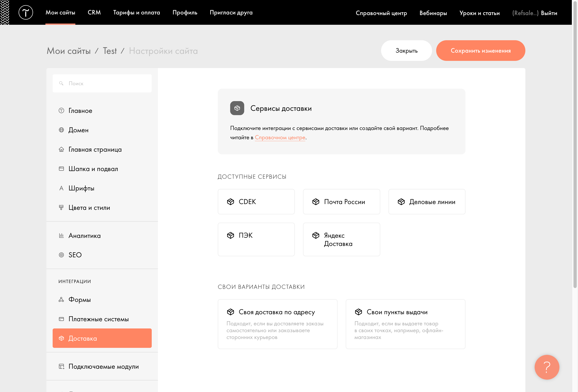Select the Почта России delivery card
The width and height of the screenshot is (578, 392).
click(x=341, y=202)
